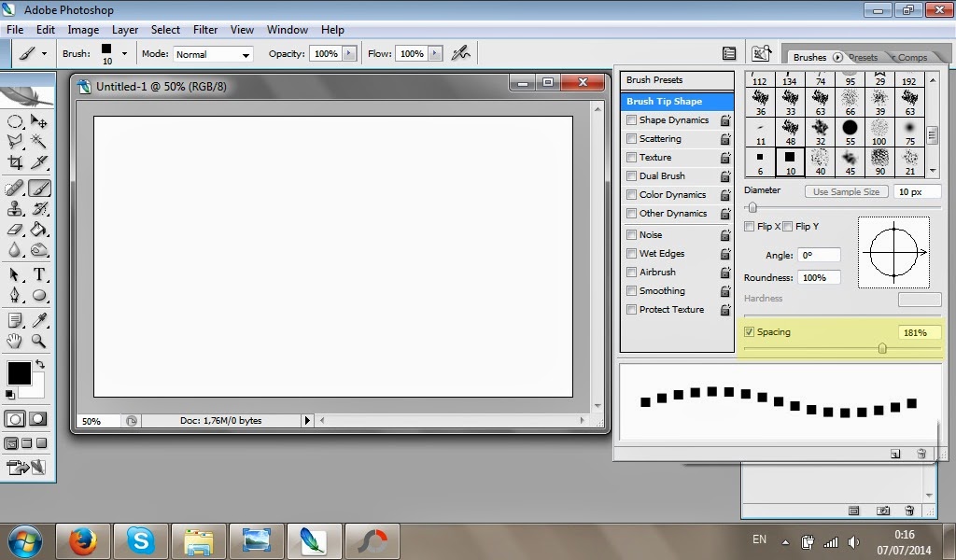Open the tool preset picker arrow
Screen dimensions: 956x560
tap(44, 53)
